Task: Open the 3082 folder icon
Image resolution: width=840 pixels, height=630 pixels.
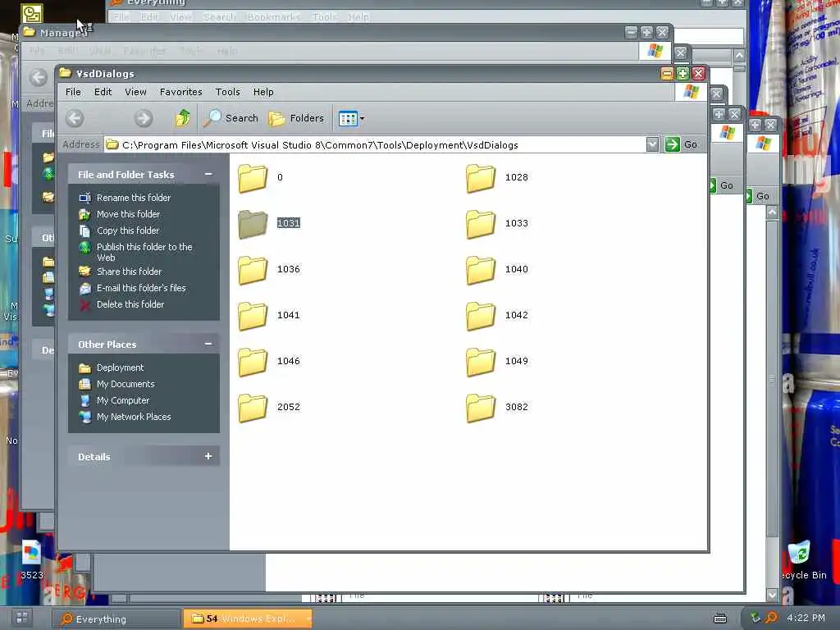Action: [481, 409]
